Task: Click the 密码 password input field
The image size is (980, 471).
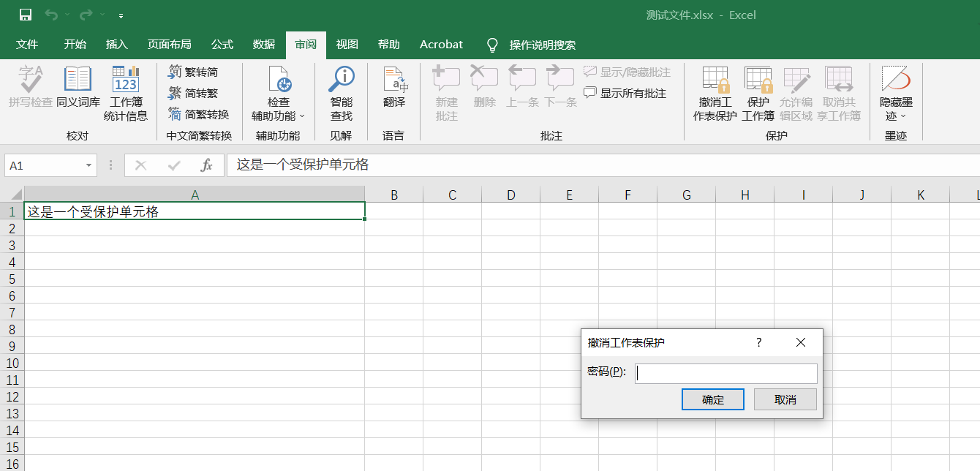Action: tap(725, 373)
